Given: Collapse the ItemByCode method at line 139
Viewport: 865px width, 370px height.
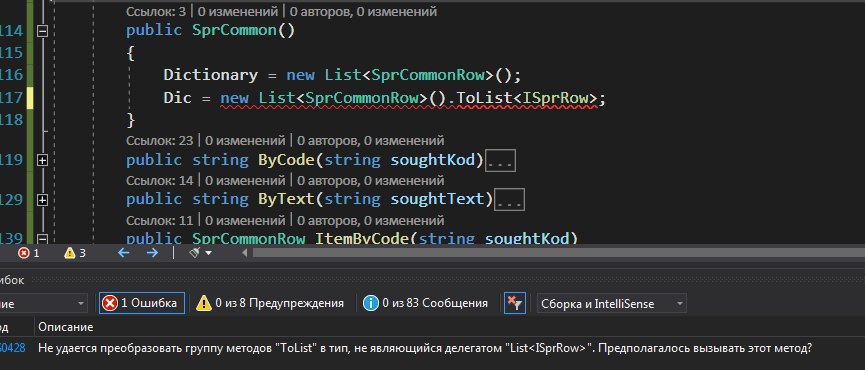Looking at the screenshot, I should (42, 239).
